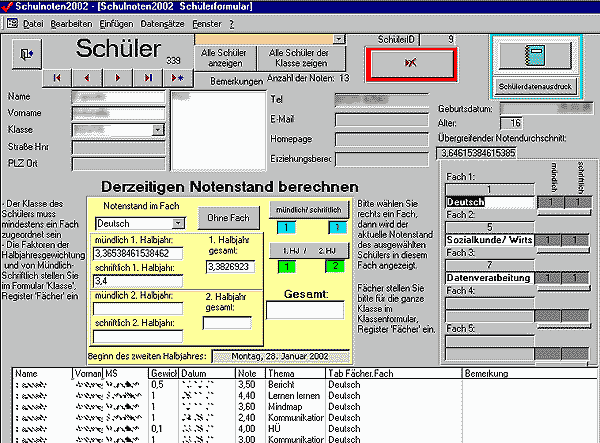Viewport: 600px width, 443px height.
Task: Open the Klasse dropdown
Action: [x=159, y=129]
